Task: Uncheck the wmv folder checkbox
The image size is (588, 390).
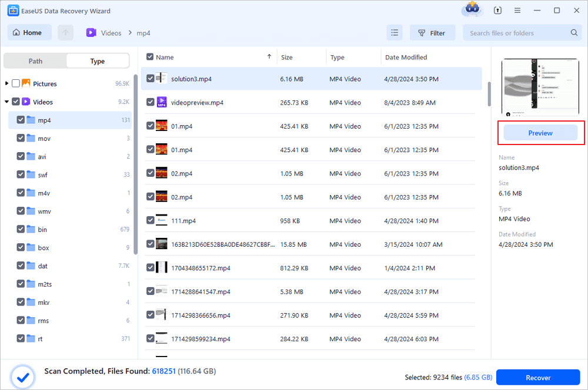Action: click(x=21, y=211)
